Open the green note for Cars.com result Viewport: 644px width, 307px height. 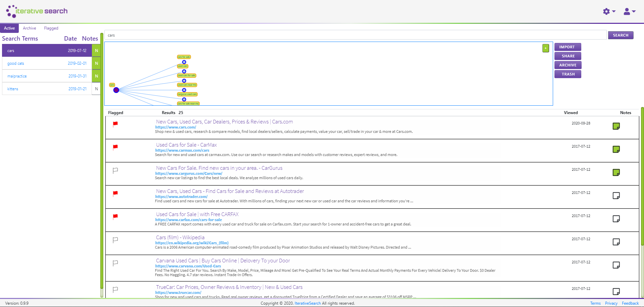[x=616, y=126]
